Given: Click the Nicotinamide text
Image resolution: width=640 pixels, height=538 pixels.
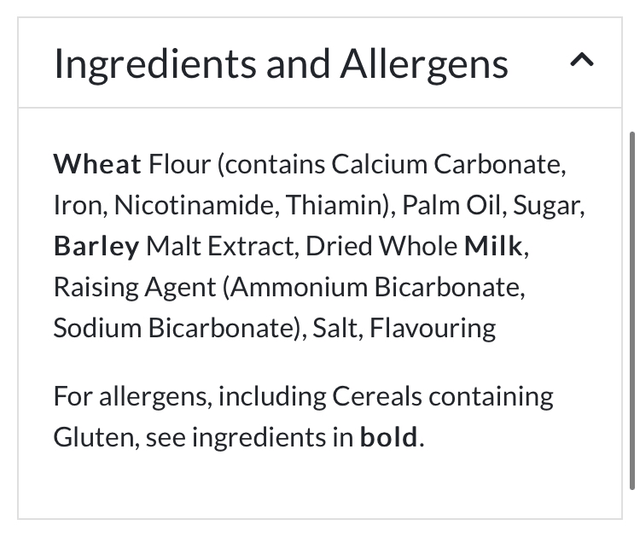Looking at the screenshot, I should tap(194, 205).
